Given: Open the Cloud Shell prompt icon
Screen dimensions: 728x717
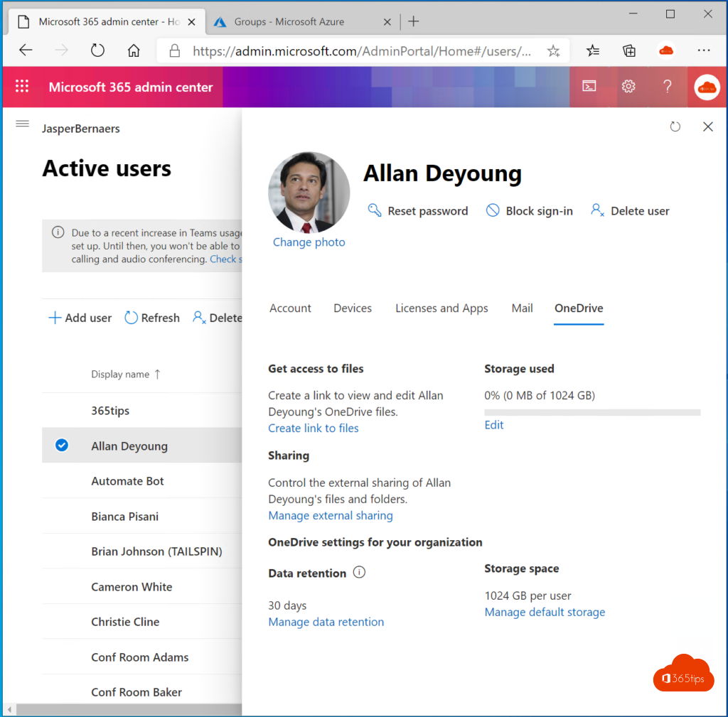Looking at the screenshot, I should (589, 87).
